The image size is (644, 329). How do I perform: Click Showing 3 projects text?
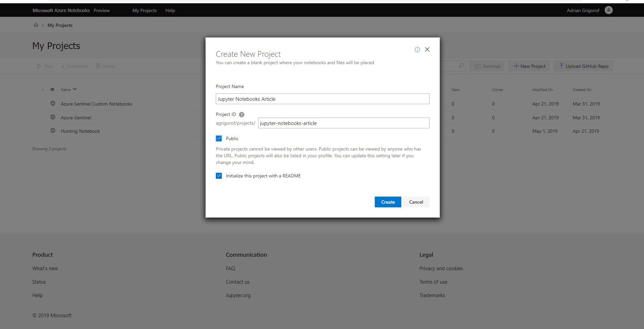[49, 149]
